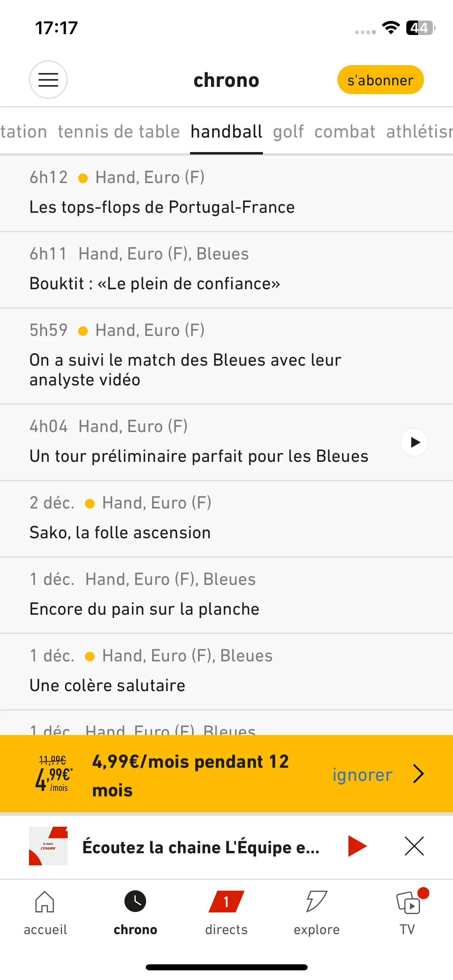Tap the 4,99€/mois price badge
The width and height of the screenshot is (453, 980).
click(x=54, y=774)
